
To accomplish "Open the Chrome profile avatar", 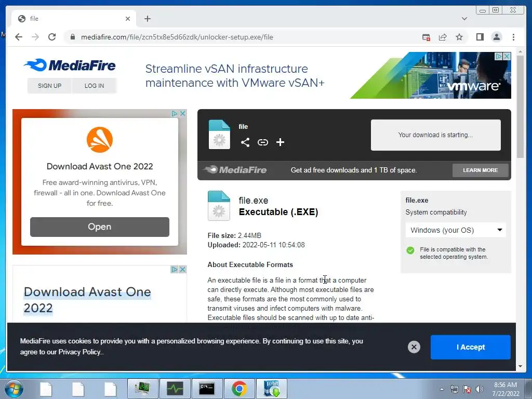I will pos(497,37).
